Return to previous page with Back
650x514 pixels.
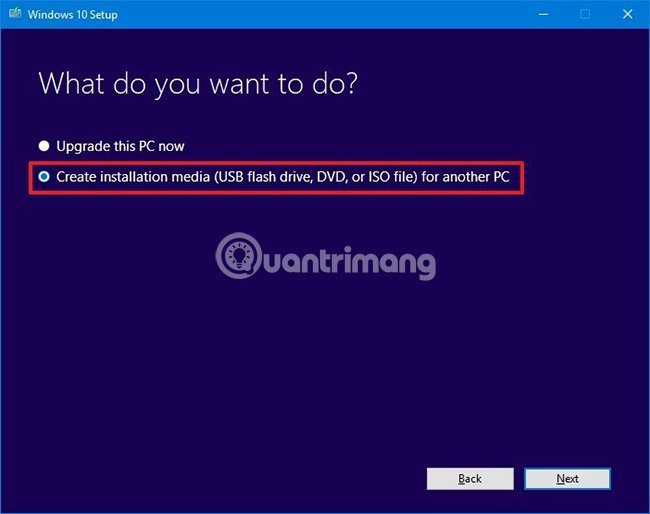pos(470,479)
